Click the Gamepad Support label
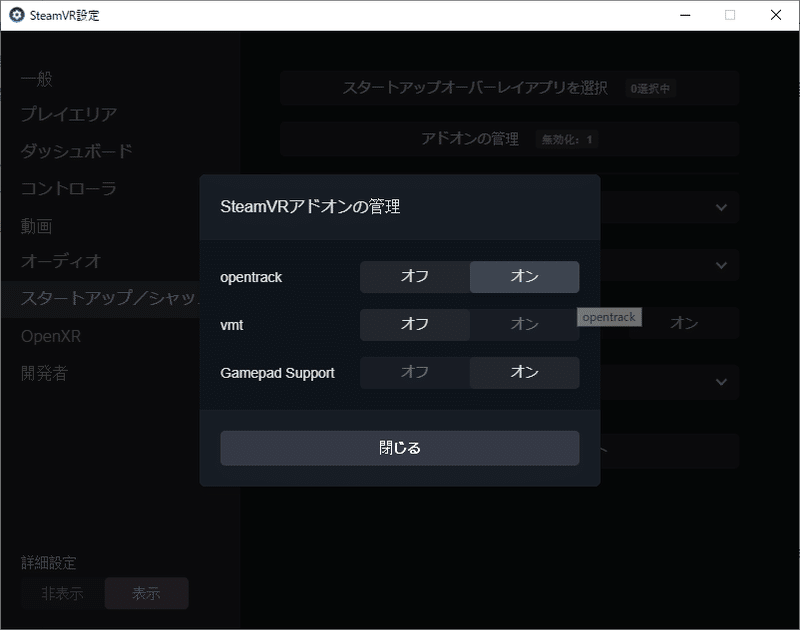This screenshot has height=630, width=800. pos(277,373)
